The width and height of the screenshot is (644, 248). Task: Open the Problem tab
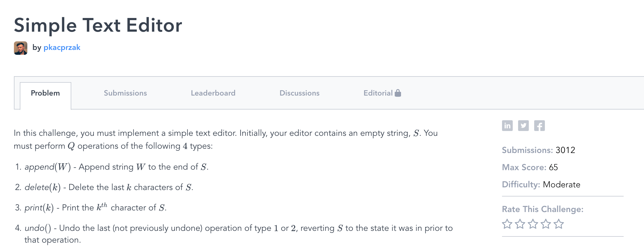[45, 93]
